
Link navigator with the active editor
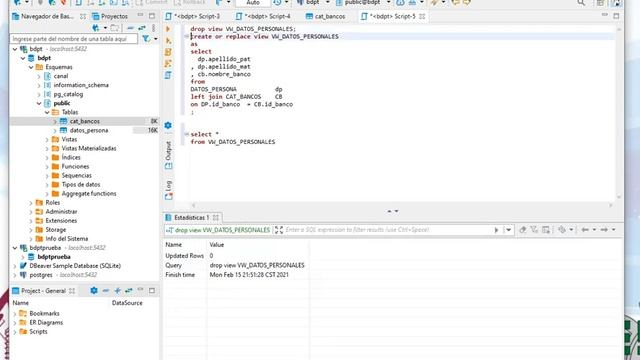click(x=142, y=28)
